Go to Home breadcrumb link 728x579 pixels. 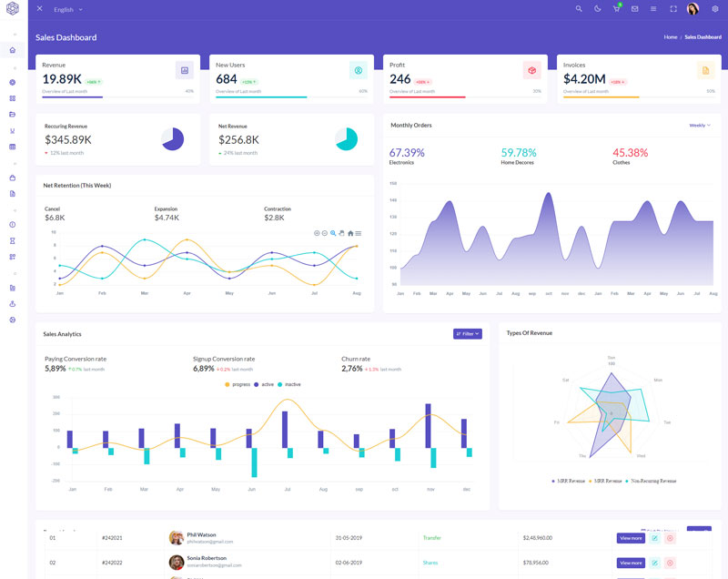pos(671,37)
